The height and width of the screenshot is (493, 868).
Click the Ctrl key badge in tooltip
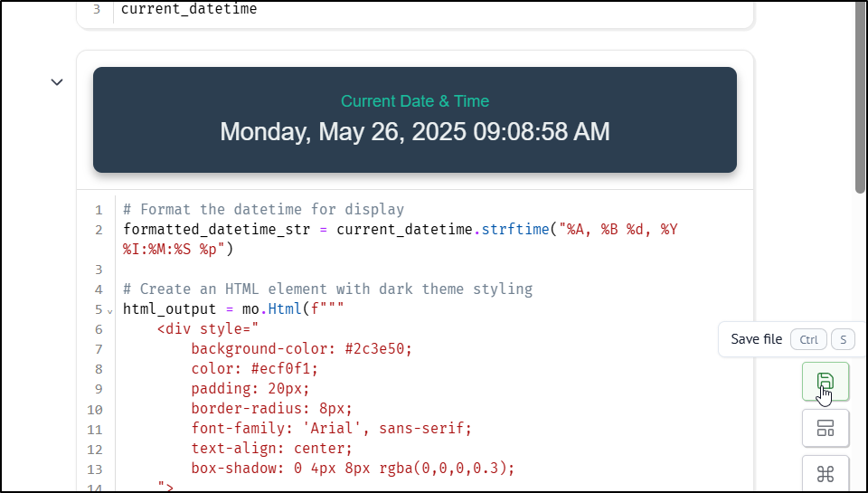tap(808, 339)
